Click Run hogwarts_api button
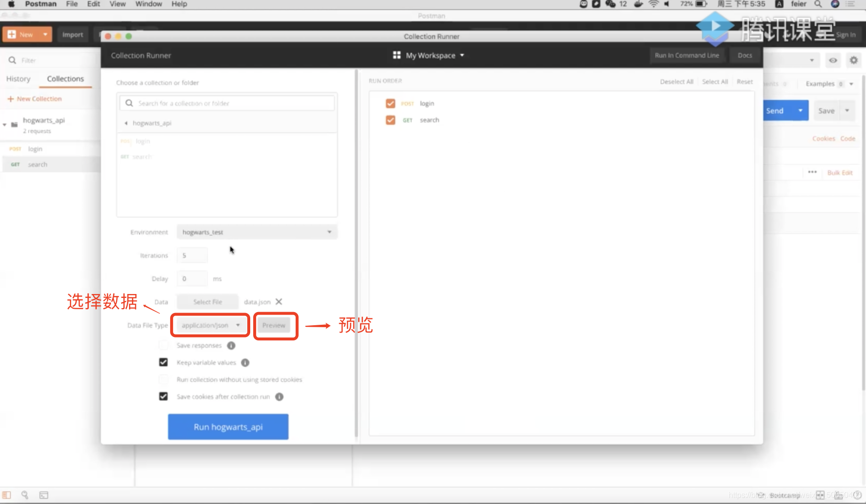866x504 pixels. [x=228, y=427]
